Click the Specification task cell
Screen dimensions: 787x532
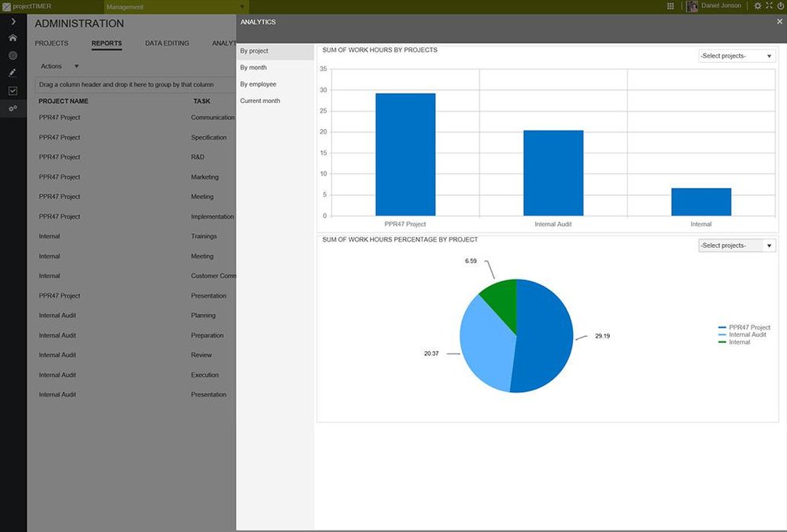209,138
